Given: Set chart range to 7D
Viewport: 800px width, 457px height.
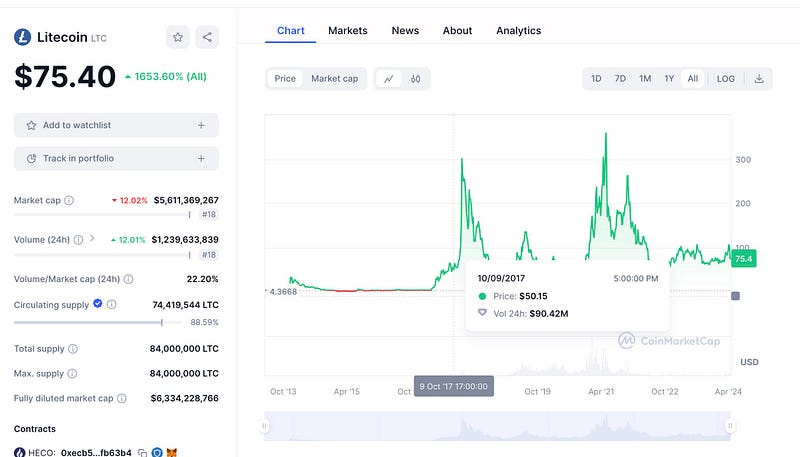Looking at the screenshot, I should click(x=620, y=79).
